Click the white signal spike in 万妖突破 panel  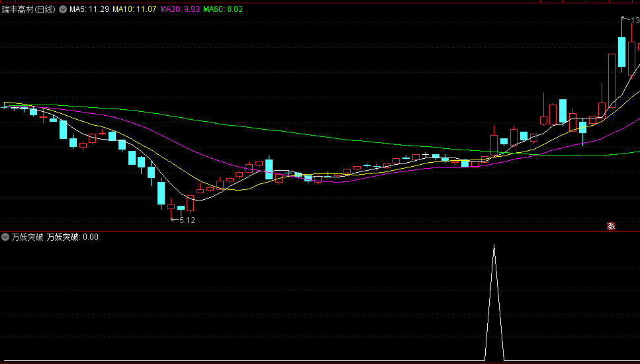[x=494, y=302]
